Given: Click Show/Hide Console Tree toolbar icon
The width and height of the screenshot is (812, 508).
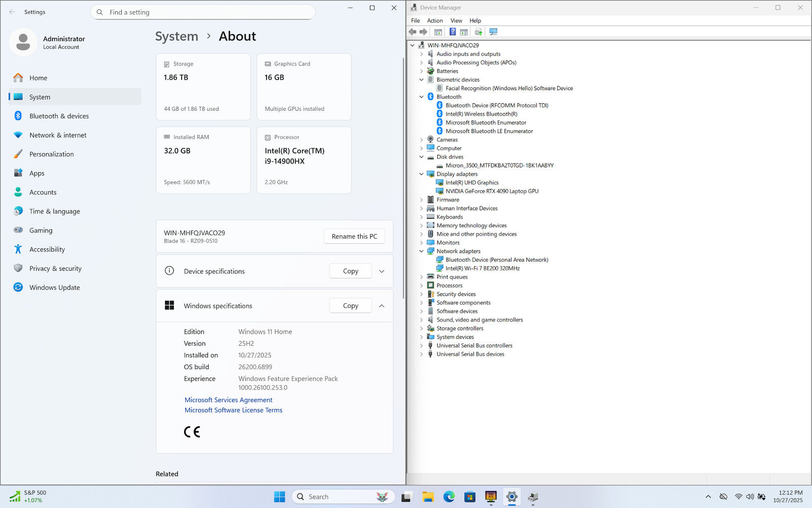Looking at the screenshot, I should click(x=438, y=32).
